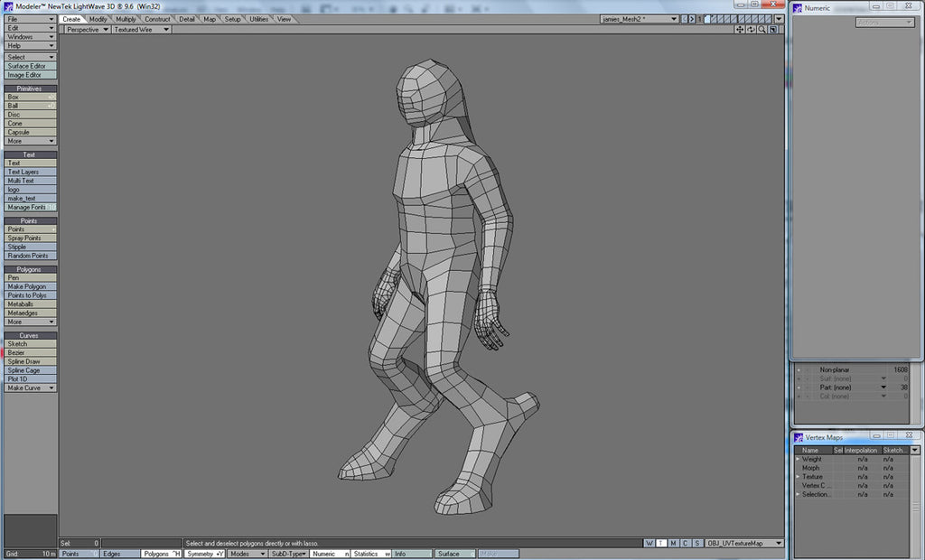Image resolution: width=925 pixels, height=560 pixels.
Task: Click the M icon on the bottom status bar
Action: [672, 544]
